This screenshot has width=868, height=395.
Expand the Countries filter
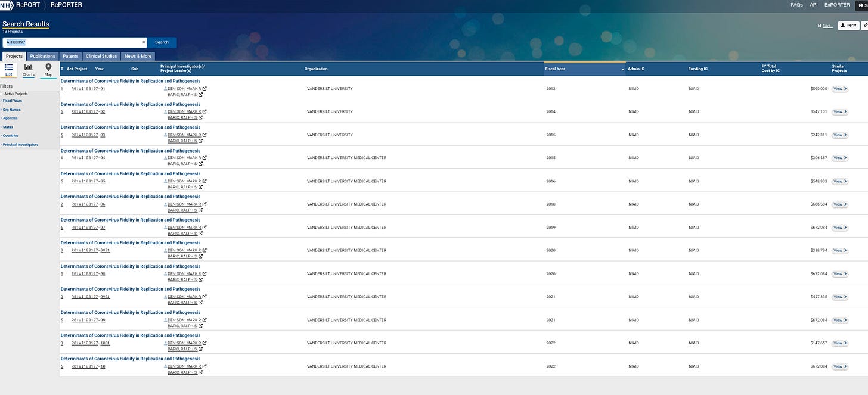[x=10, y=135]
